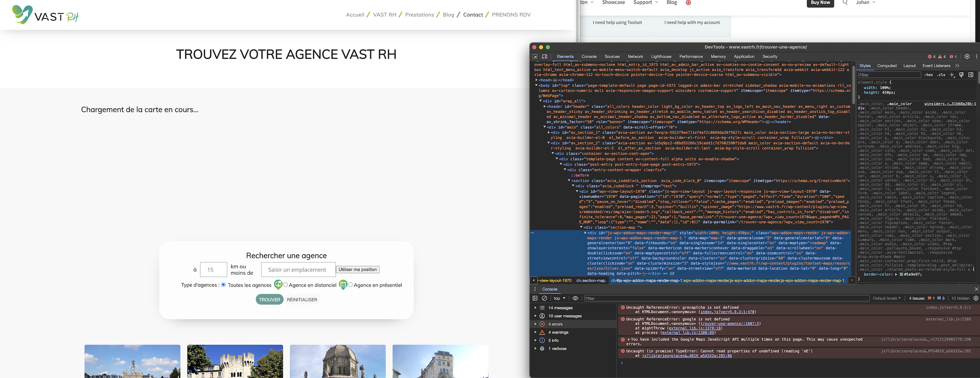This screenshot has height=378, width=980.
Task: Toggle the console sidebar panel icon
Action: 535,298
